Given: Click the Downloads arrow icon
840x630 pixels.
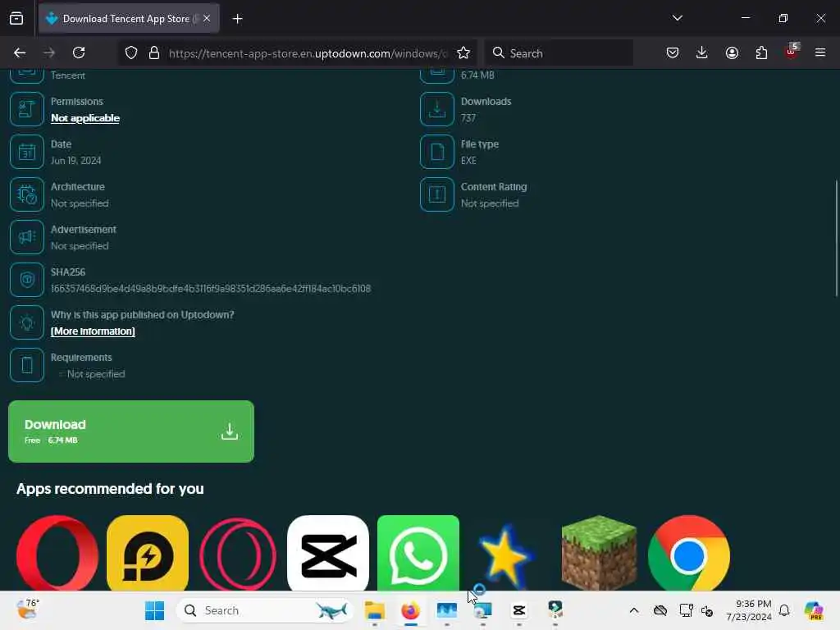Looking at the screenshot, I should pyautogui.click(x=437, y=109).
